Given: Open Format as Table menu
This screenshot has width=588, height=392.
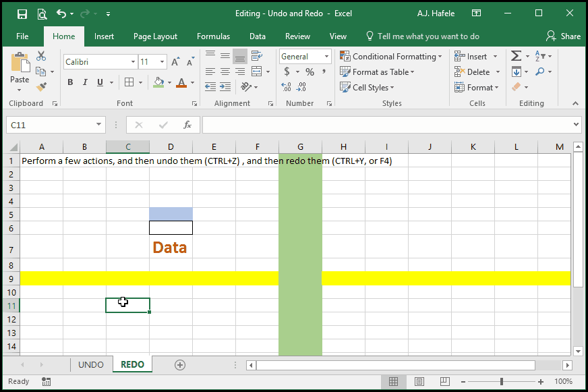Looking at the screenshot, I should 377,72.
